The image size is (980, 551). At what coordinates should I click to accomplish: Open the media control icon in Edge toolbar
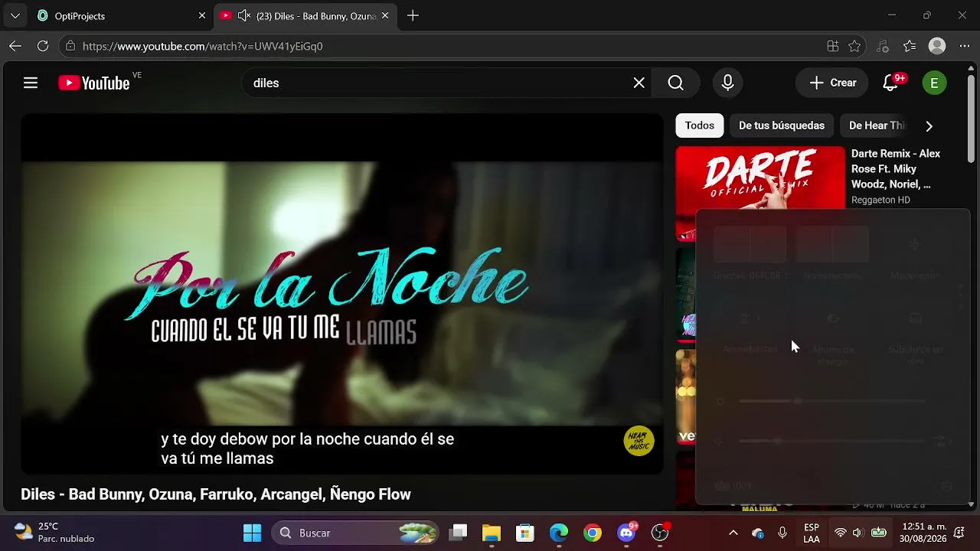click(x=883, y=46)
